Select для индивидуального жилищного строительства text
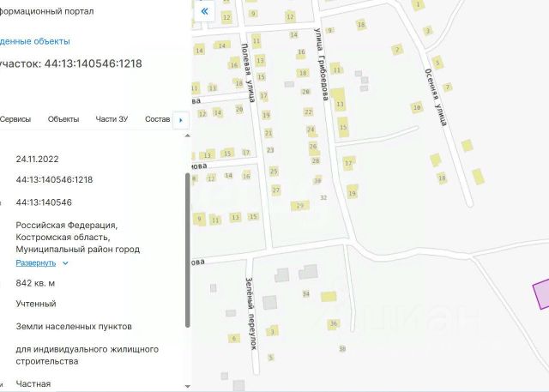Screen dimensions: 549x392 coord(87,355)
